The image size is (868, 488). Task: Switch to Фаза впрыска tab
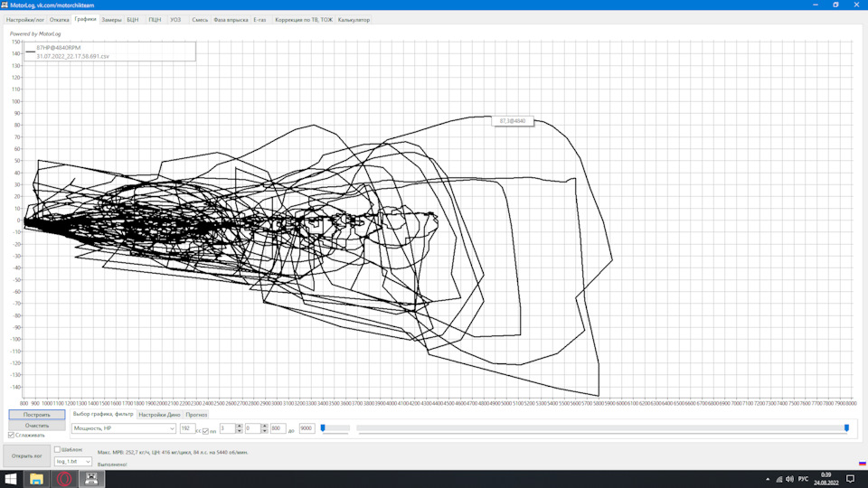coord(231,20)
